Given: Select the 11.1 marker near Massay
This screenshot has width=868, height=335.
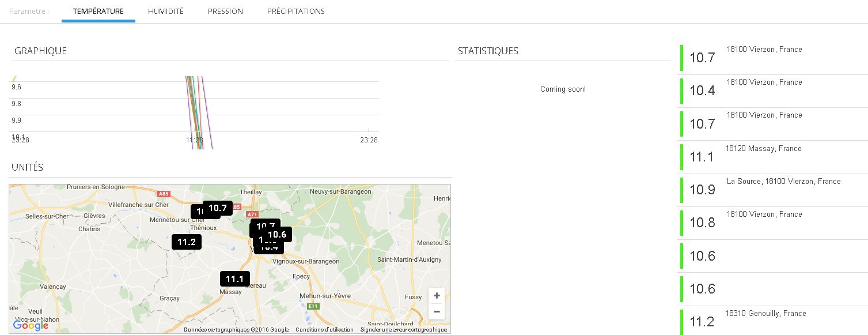Looking at the screenshot, I should tap(235, 279).
